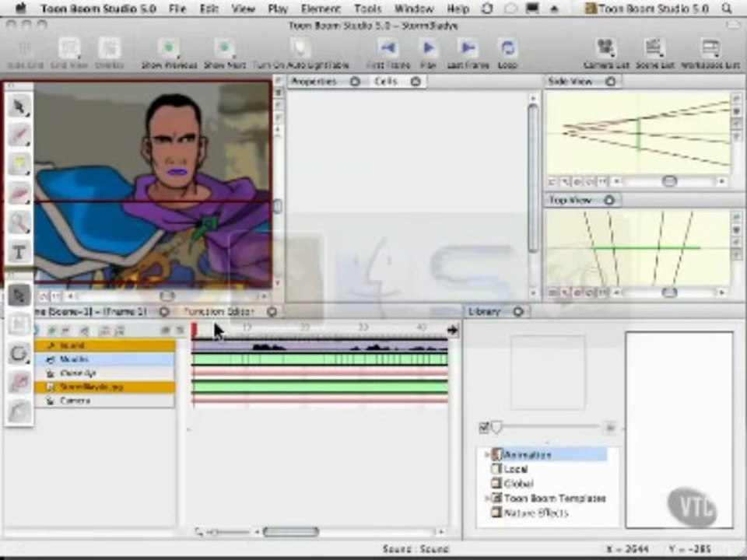This screenshot has width=747, height=560.
Task: Click the Side View horizontal scroll handle
Action: pos(669,181)
